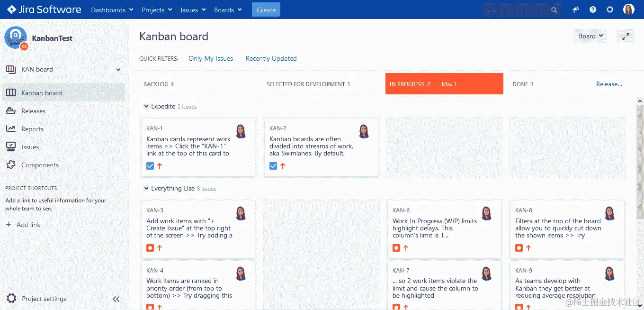644x310 pixels.
Task: Select Kanban board in sidebar
Action: (x=63, y=93)
